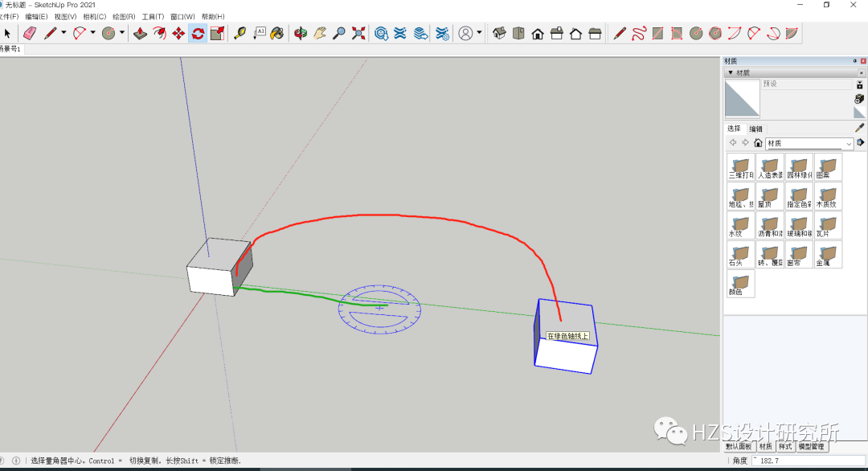Open the 模型管理 panel at bottom right
Image resolution: width=868 pixels, height=471 pixels.
812,446
